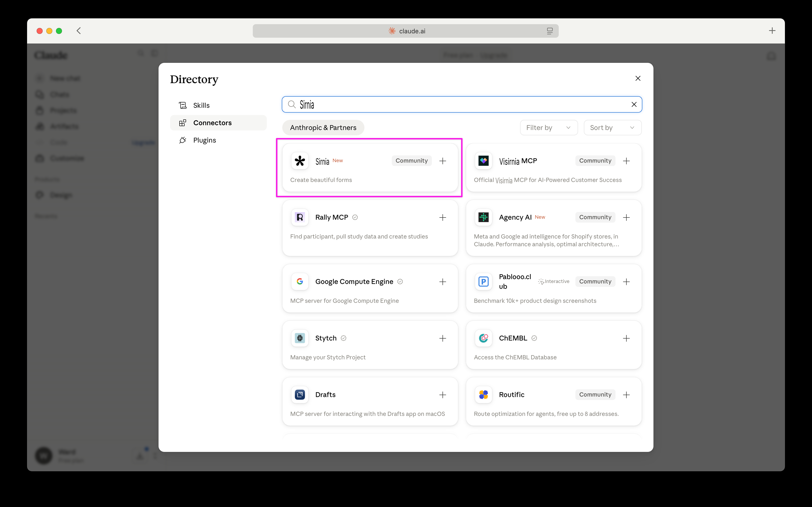Click the Interactive label on Pablooo.club
Viewport: 812px width, 507px height.
(553, 282)
